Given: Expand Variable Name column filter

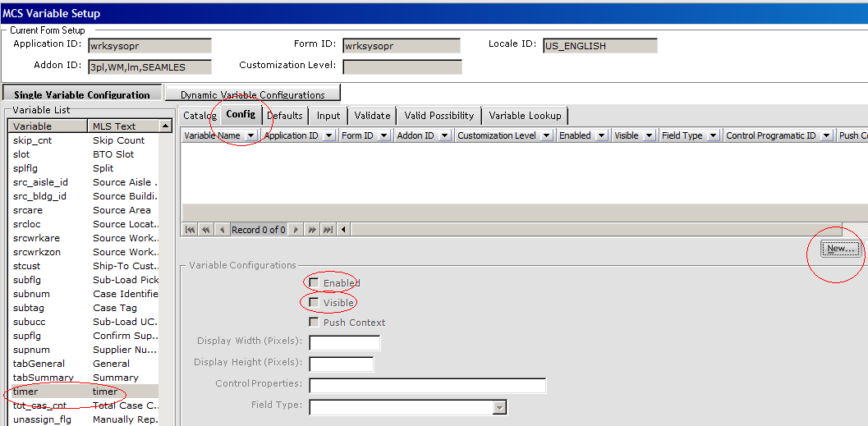Looking at the screenshot, I should pos(250,136).
